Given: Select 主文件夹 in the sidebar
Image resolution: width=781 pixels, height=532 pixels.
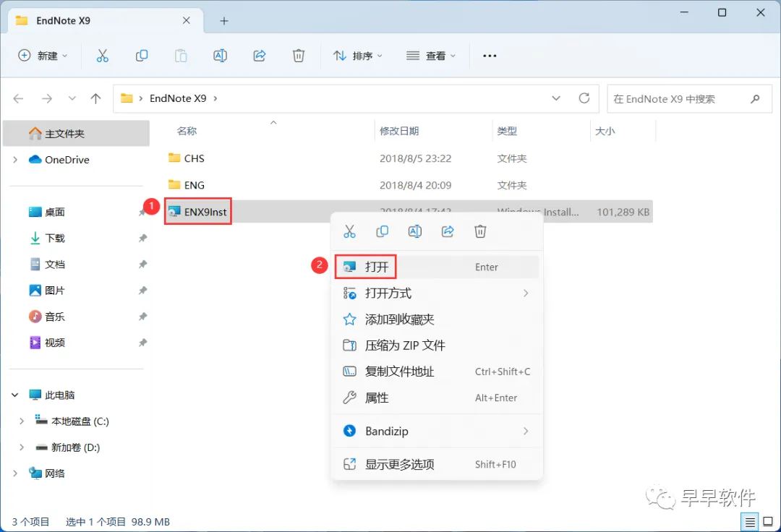Looking at the screenshot, I should point(76,134).
